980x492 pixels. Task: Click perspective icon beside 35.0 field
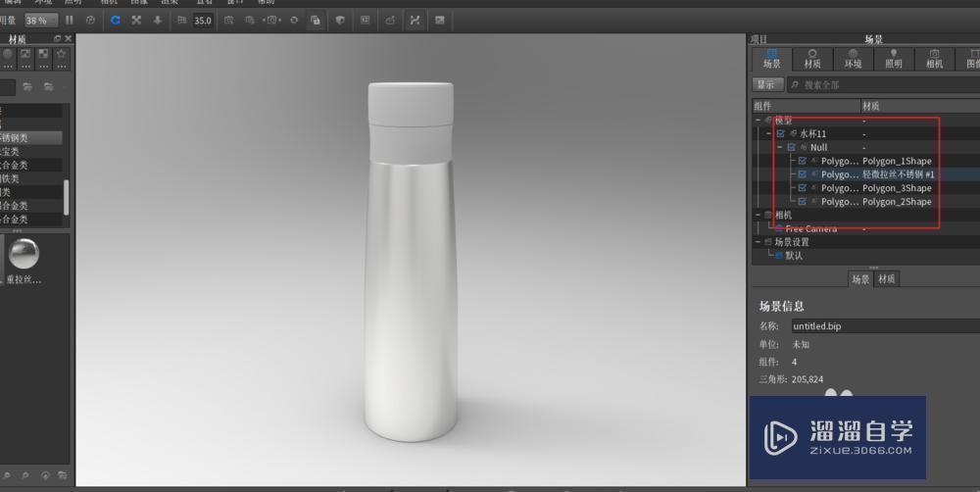182,20
